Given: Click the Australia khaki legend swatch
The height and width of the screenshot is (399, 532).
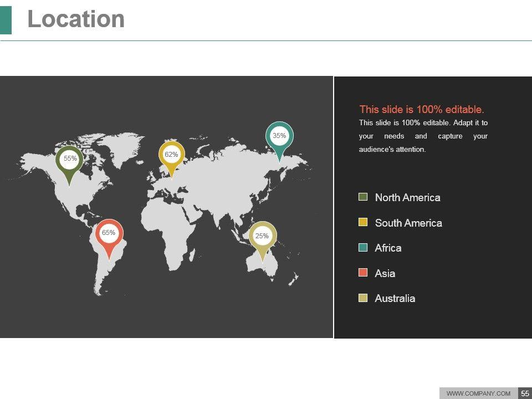Looking at the screenshot, I should click(x=364, y=298).
